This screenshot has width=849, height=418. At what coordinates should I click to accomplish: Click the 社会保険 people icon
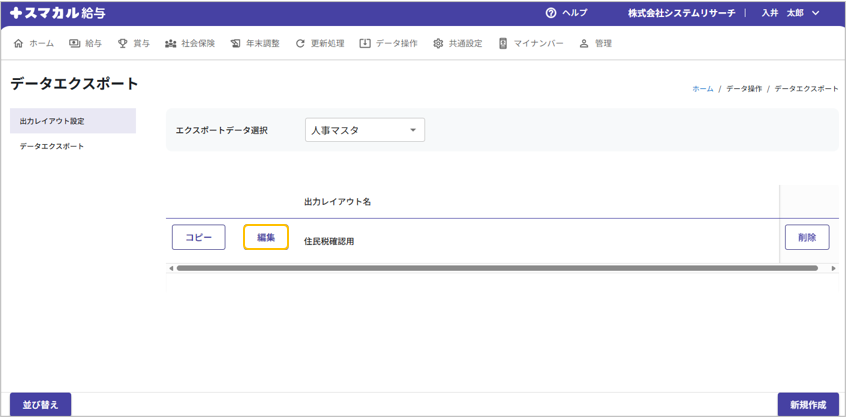pyautogui.click(x=171, y=44)
